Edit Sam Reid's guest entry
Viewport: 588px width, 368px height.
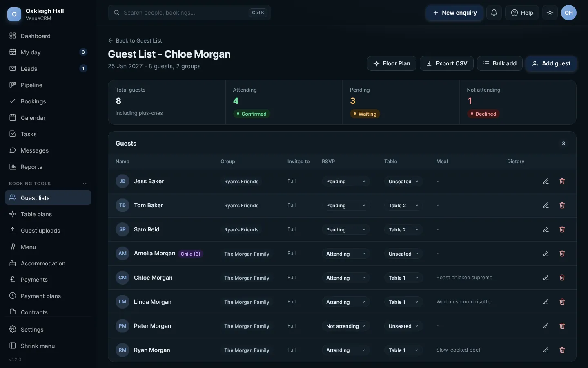click(x=546, y=229)
